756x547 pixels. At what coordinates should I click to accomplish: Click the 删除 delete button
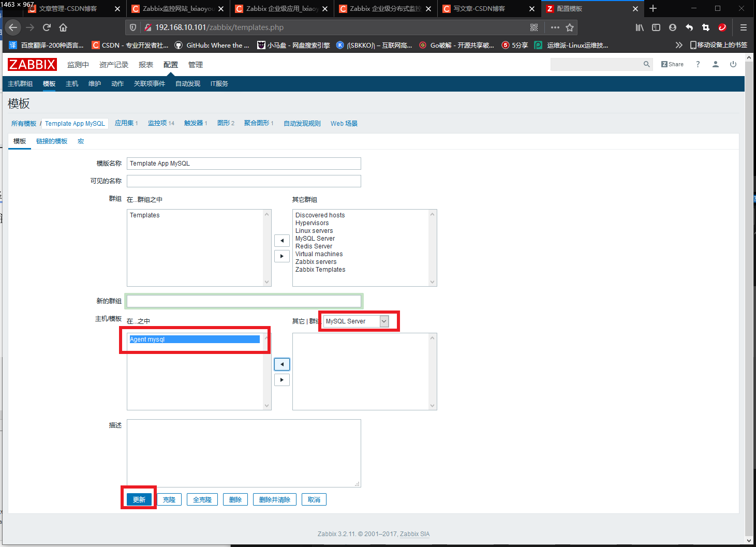(x=235, y=499)
